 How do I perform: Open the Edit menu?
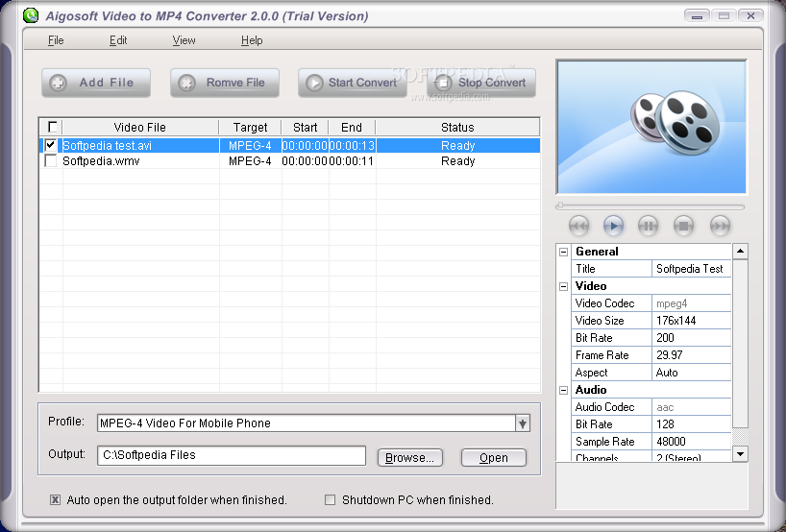coord(118,40)
